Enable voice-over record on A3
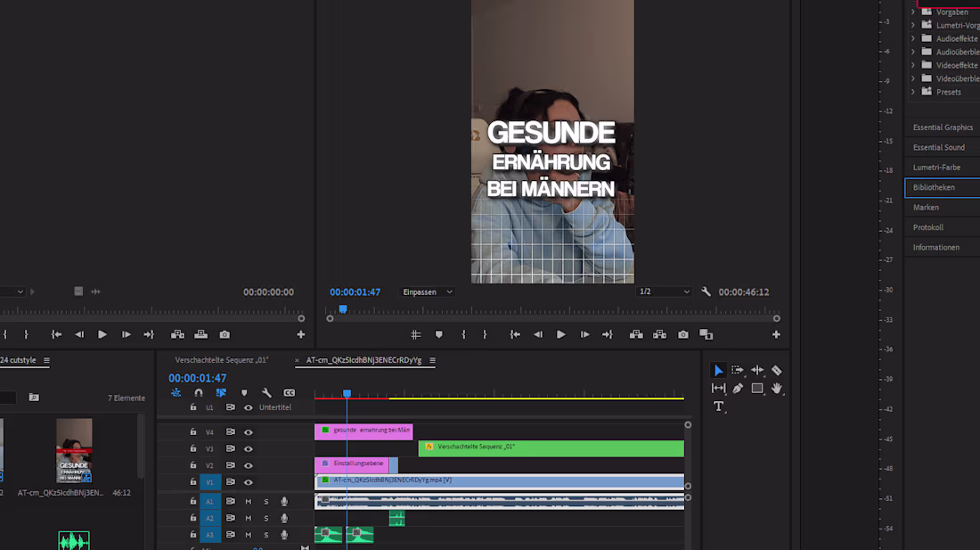 (284, 535)
